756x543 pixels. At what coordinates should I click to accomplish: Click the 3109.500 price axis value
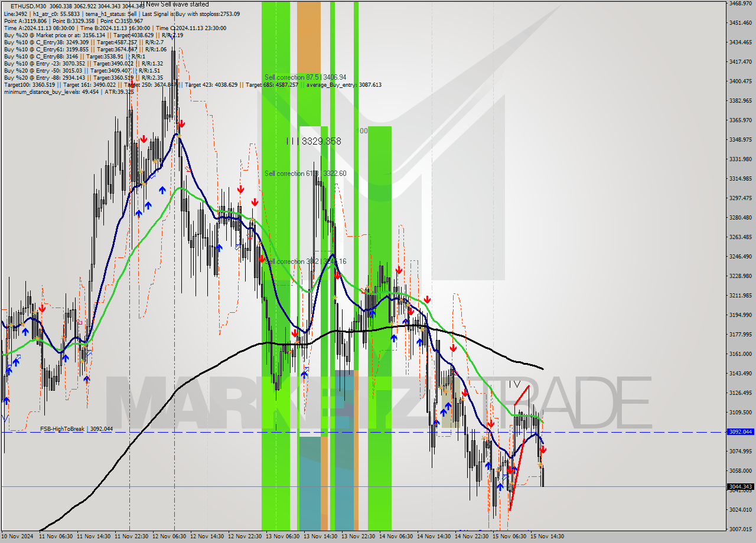point(741,413)
